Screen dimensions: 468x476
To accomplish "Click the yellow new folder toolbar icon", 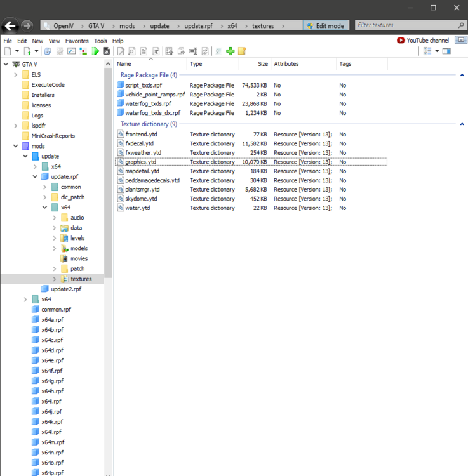I will coord(242,51).
